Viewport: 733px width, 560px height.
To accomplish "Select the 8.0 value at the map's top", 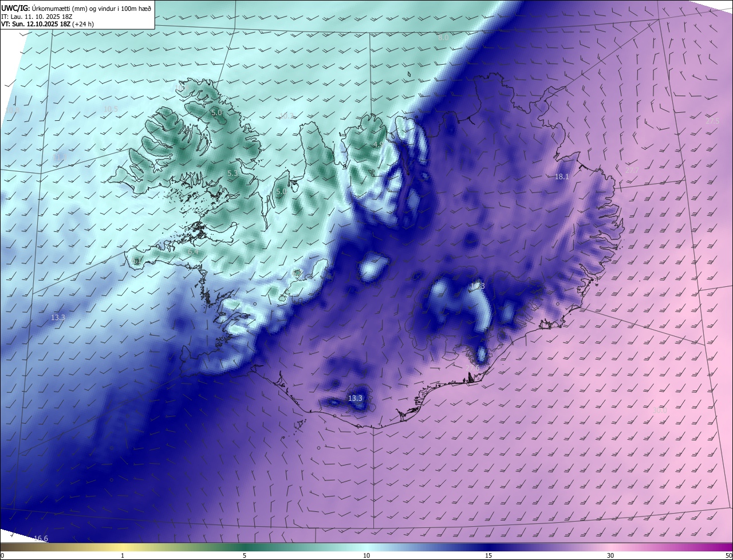I will pos(444,38).
